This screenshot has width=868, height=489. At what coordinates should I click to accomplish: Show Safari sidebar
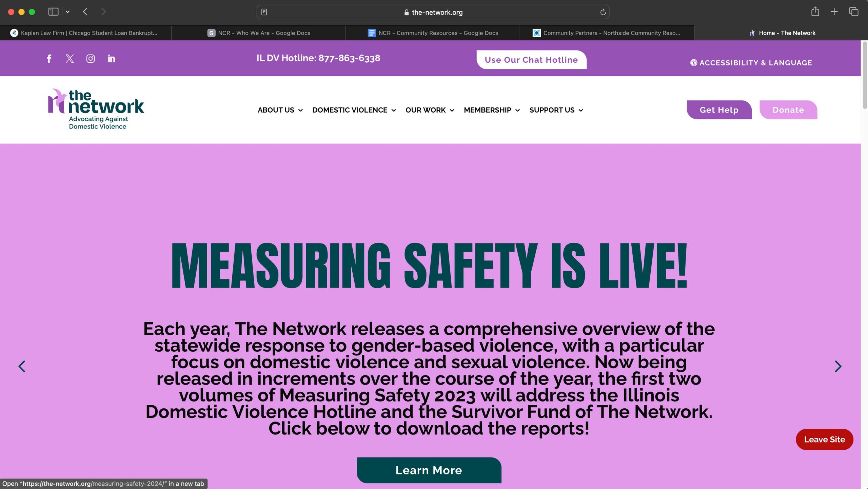[x=53, y=12]
